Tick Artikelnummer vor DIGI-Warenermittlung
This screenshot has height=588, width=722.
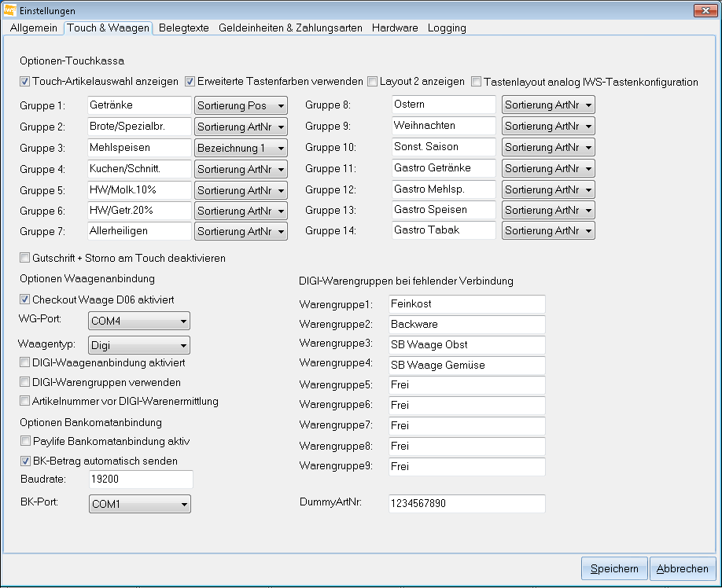click(25, 401)
